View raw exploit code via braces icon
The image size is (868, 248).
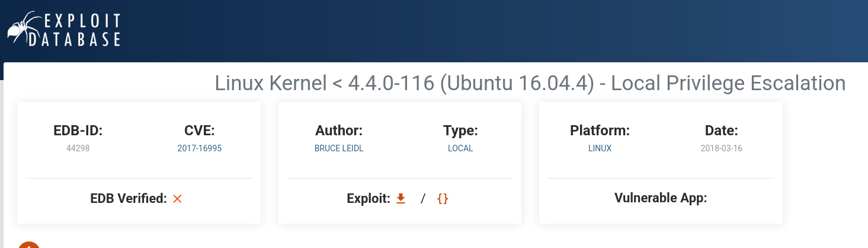pyautogui.click(x=443, y=199)
